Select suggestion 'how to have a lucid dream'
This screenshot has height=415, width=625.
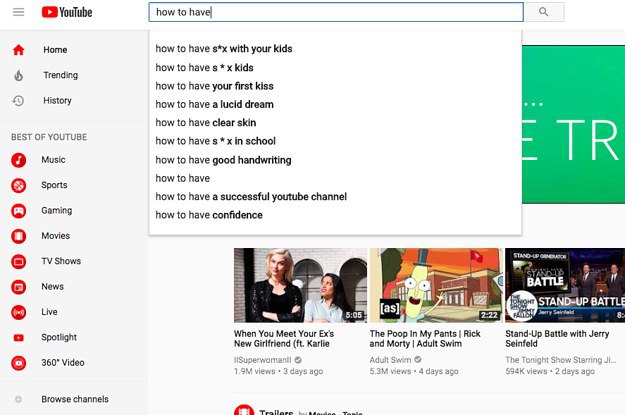[335, 104]
